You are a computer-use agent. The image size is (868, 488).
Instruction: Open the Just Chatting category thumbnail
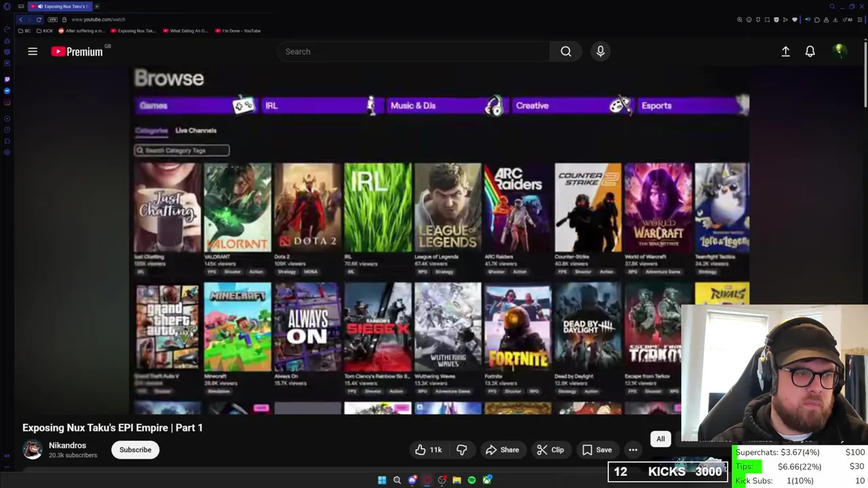[167, 207]
